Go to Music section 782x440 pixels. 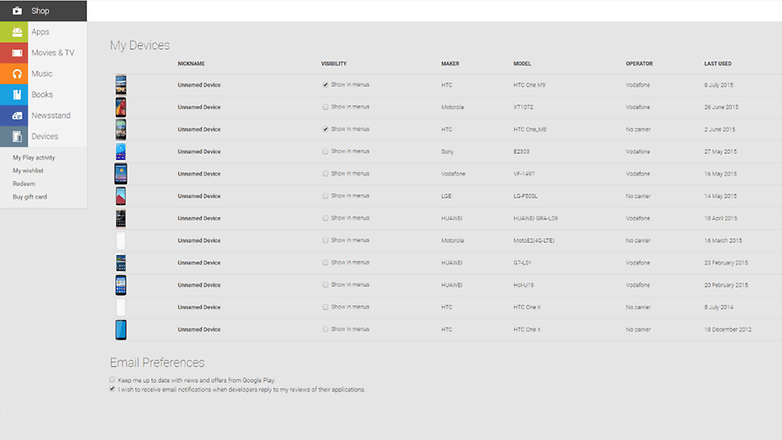point(42,74)
